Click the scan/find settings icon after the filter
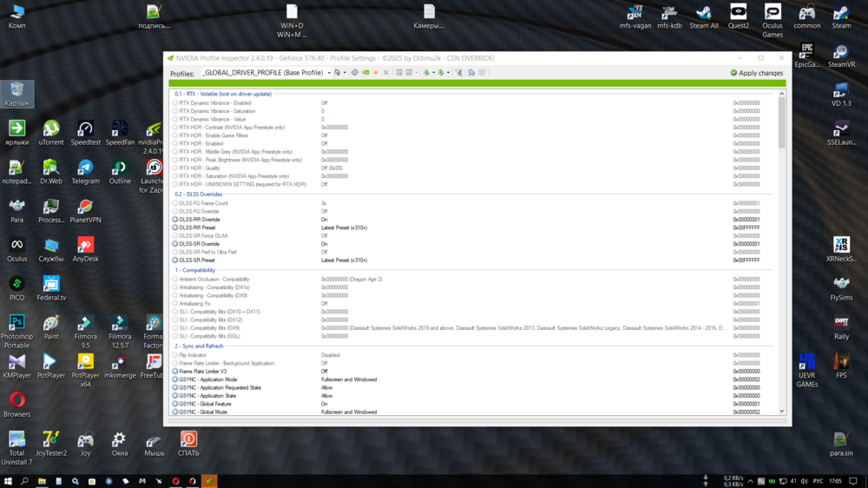The height and width of the screenshot is (488, 868). (x=471, y=73)
